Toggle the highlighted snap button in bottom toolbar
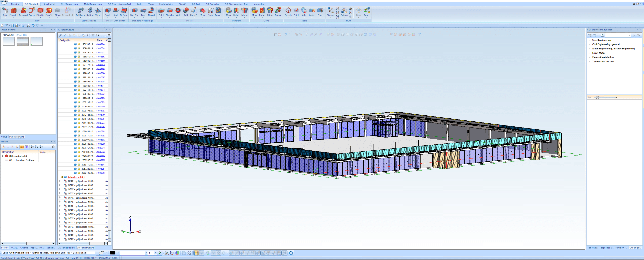The image size is (644, 260). tap(196, 253)
